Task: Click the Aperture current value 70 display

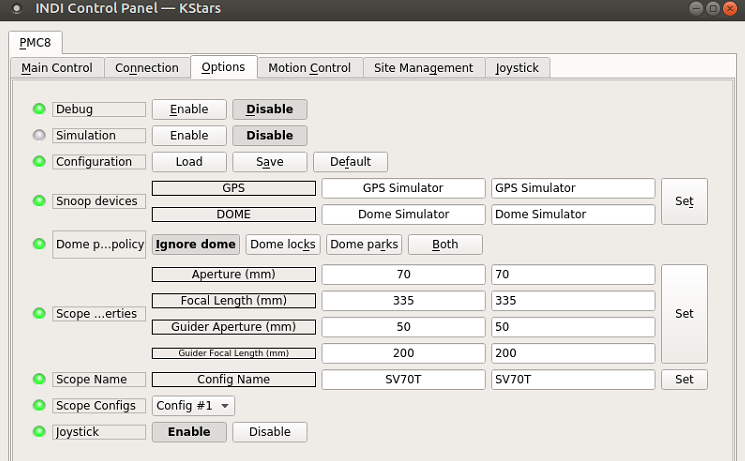Action: coord(403,274)
